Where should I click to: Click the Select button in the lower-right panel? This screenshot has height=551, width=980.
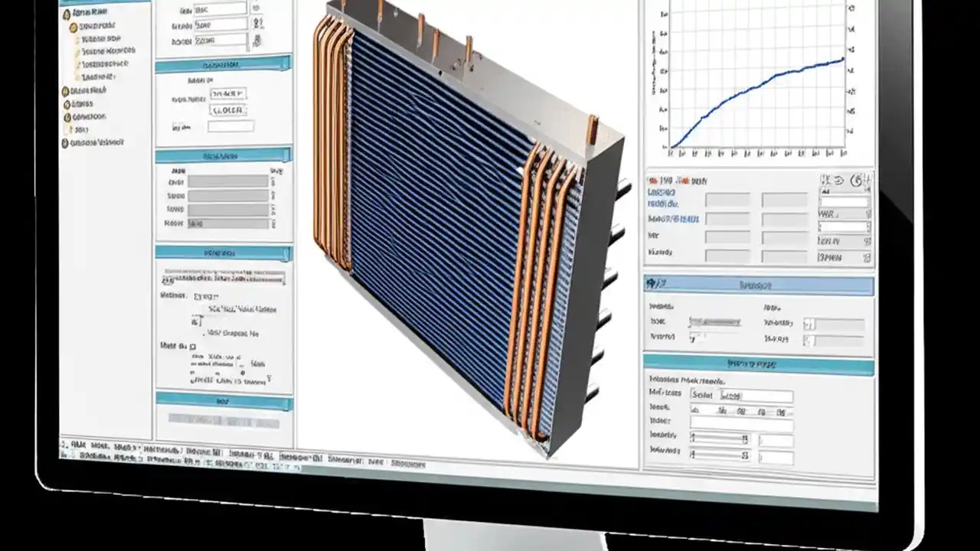pos(702,394)
